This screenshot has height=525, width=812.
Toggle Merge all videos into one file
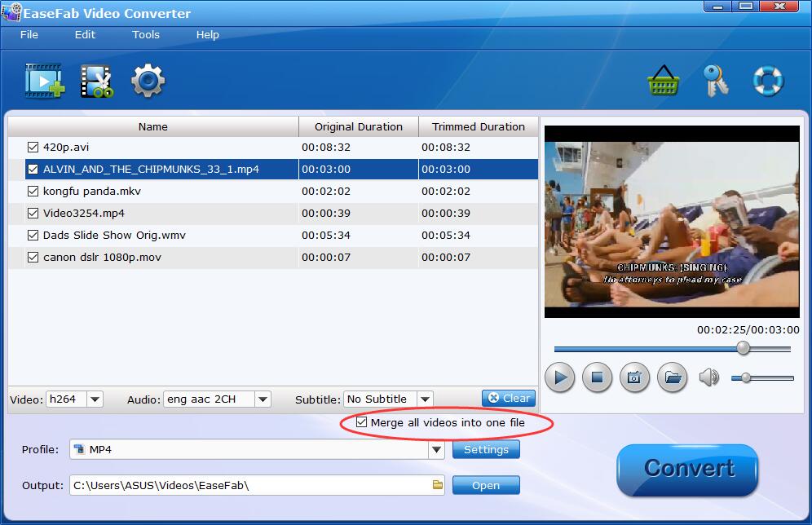tap(361, 422)
